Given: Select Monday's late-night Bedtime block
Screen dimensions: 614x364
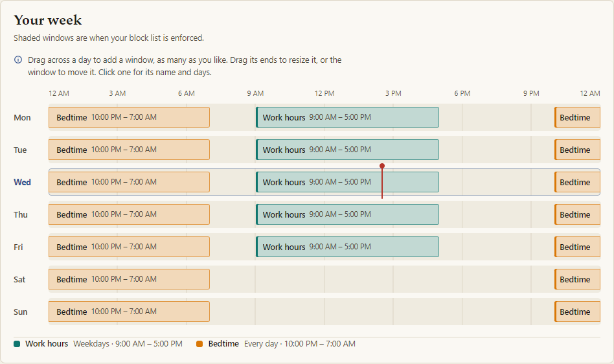Looking at the screenshot, I should coord(577,117).
